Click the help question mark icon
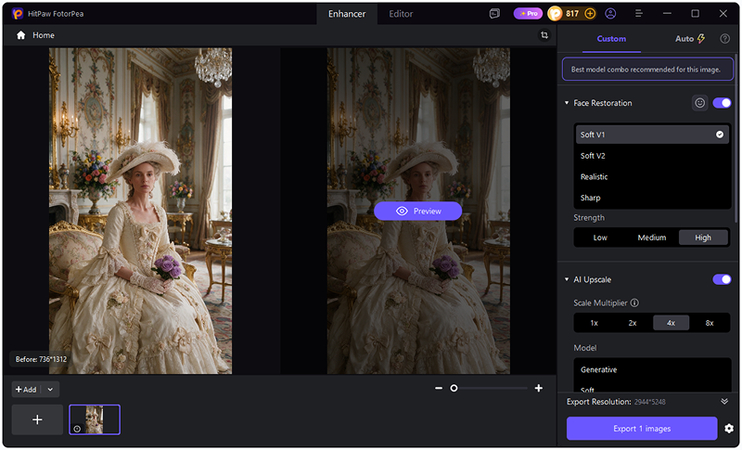Viewport: 742px width, 450px height. pos(724,39)
